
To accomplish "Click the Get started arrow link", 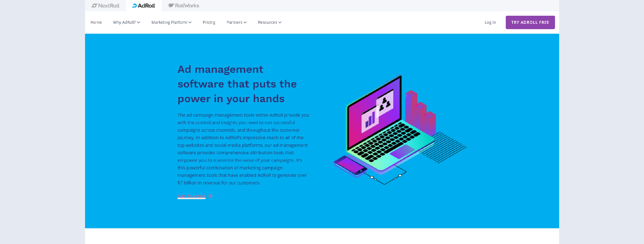I will [x=195, y=196].
